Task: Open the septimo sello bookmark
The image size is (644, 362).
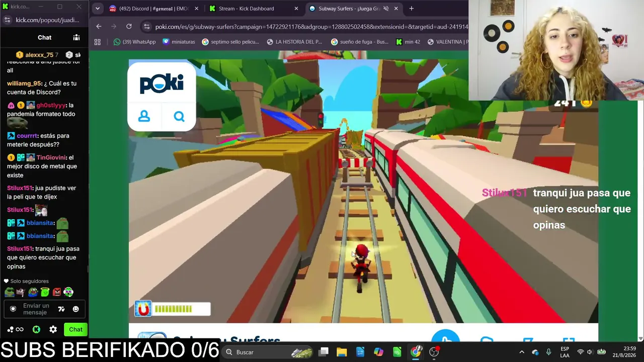Action: pyautogui.click(x=230, y=42)
